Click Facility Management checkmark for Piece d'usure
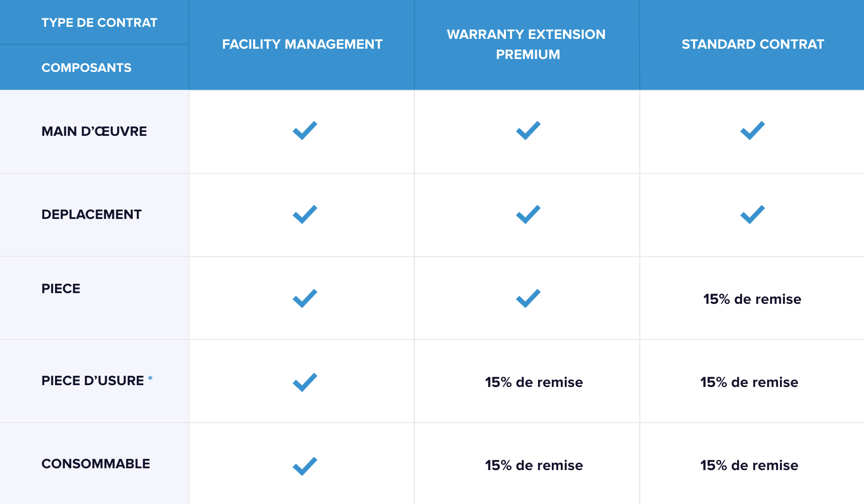864x504 pixels. 305,382
